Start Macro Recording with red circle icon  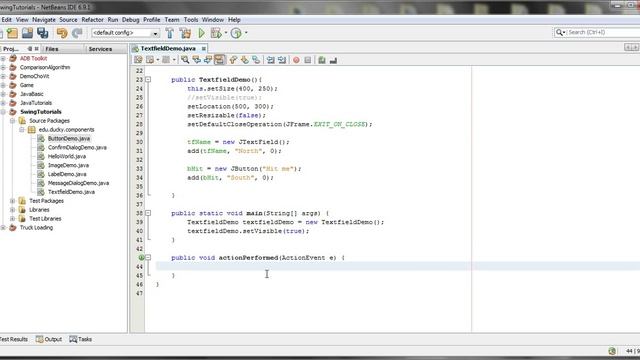click(296, 60)
